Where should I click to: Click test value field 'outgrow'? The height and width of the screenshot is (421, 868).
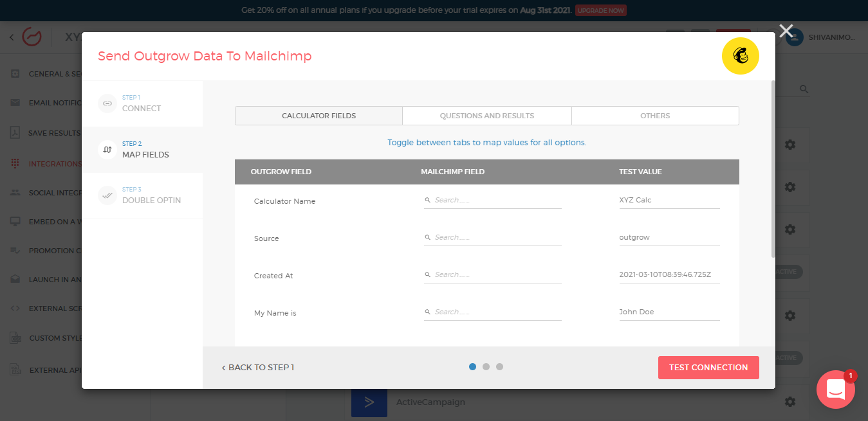click(669, 238)
